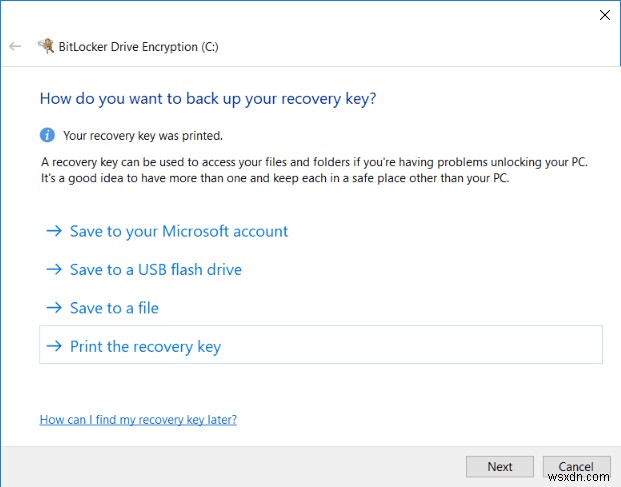The width and height of the screenshot is (621, 487).
Task: Click the back arrow in the header
Action: (15, 46)
